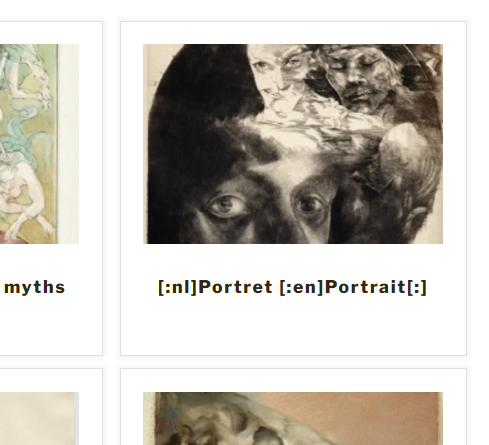Click the "[:en]Portrait" part of the title

pyautogui.click(x=343, y=287)
